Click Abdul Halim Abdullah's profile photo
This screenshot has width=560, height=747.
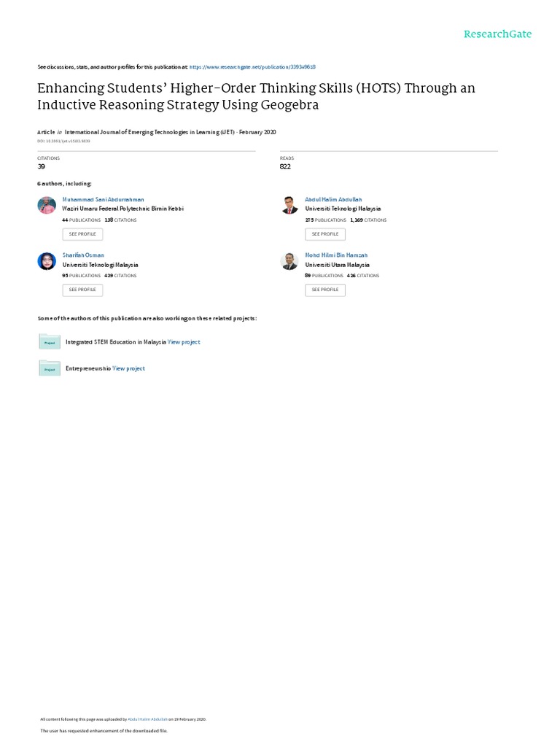(289, 205)
